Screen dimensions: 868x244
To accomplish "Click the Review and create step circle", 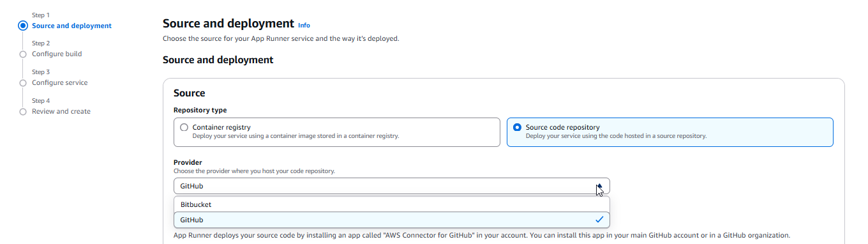I will point(23,112).
